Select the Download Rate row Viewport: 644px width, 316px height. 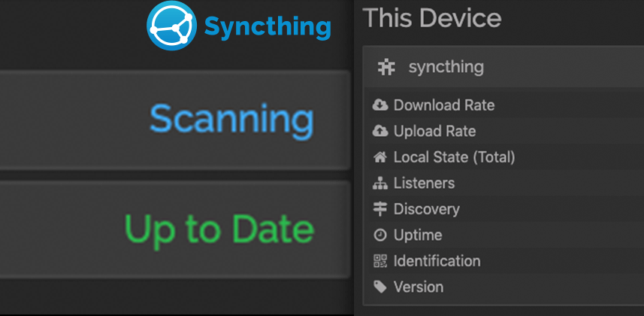click(x=504, y=105)
